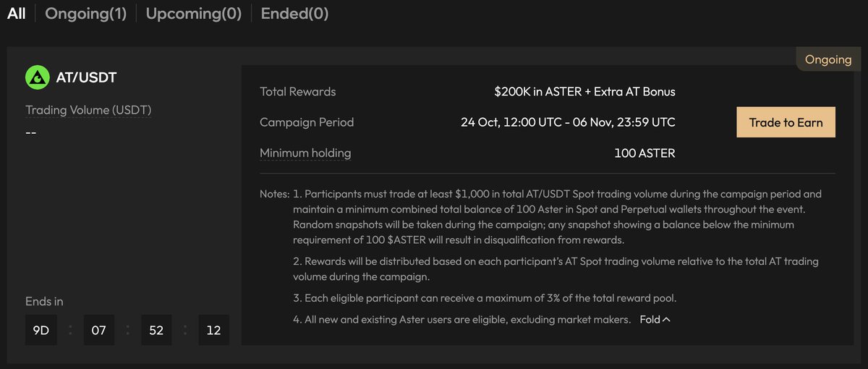Image resolution: width=868 pixels, height=369 pixels.
Task: Click the Trading Volume (USDT) underlined label
Action: [x=88, y=110]
